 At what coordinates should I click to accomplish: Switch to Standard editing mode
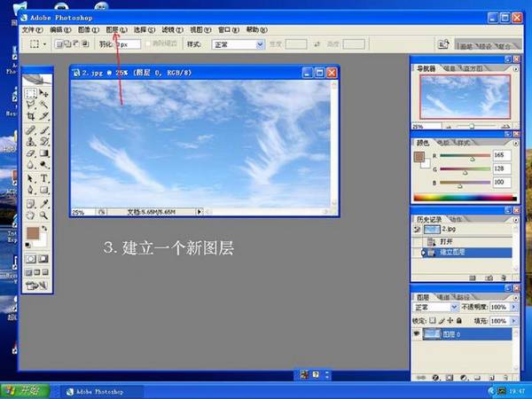(31, 259)
